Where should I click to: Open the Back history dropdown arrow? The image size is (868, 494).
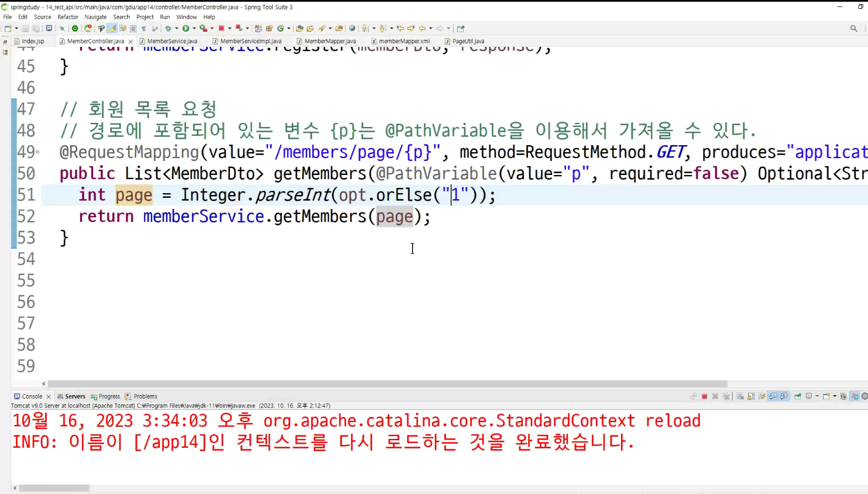(x=430, y=28)
